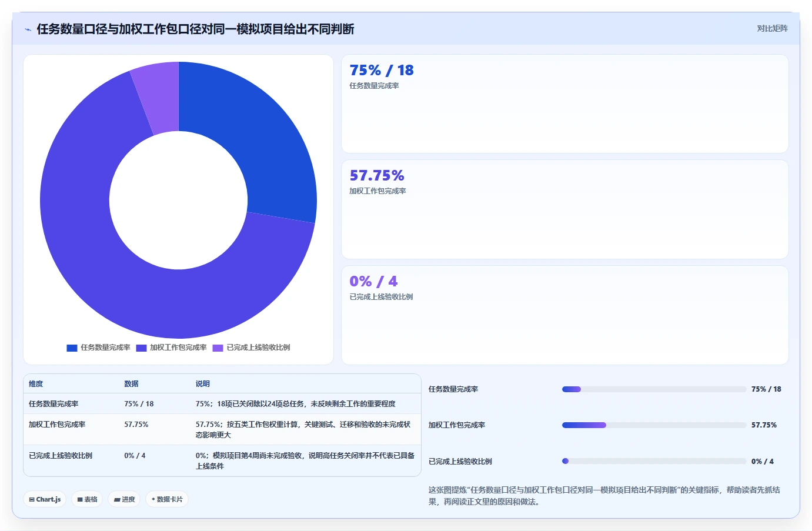Click the 任务数量完成率 progress bar
Viewport: 812px width, 531px height.
[654, 389]
